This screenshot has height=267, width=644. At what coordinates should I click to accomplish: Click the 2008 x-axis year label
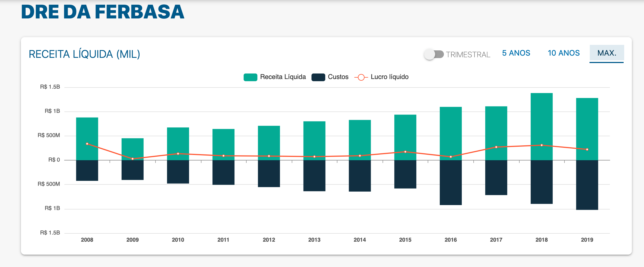[x=87, y=240]
